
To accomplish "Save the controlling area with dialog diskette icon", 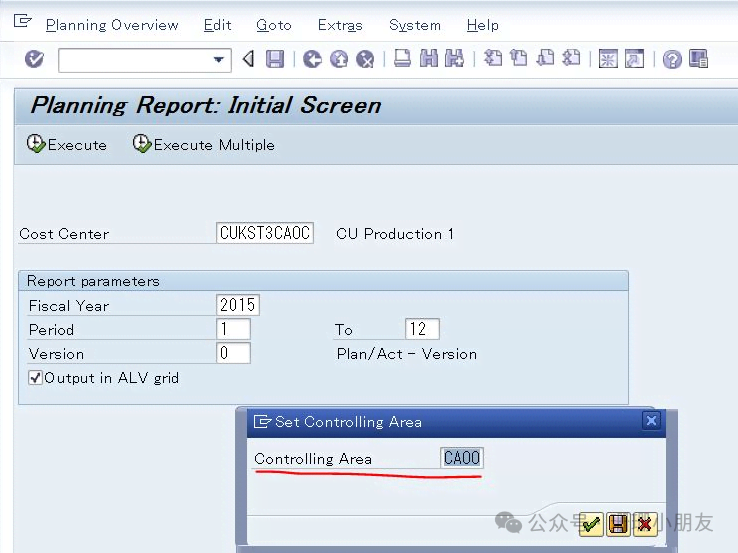I will point(618,524).
